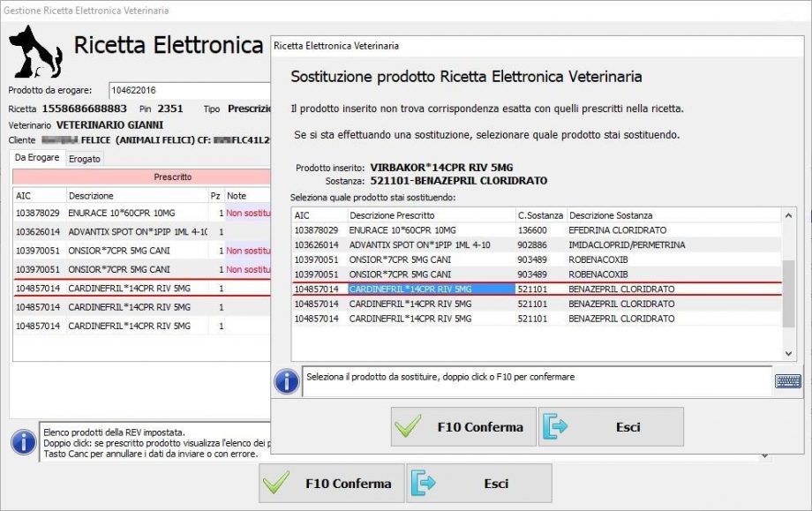The width and height of the screenshot is (812, 511).
Task: Click the info icon in the substitution dialog
Action: [x=286, y=380]
